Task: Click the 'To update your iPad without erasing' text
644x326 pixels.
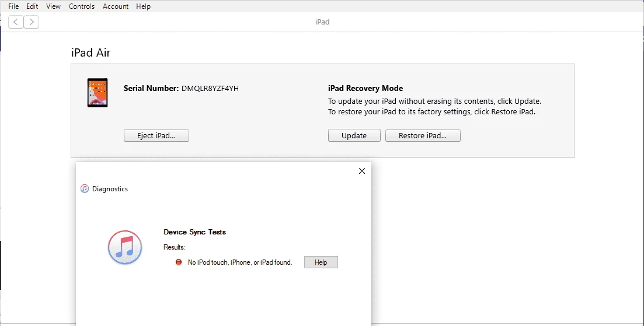Action: (x=434, y=101)
